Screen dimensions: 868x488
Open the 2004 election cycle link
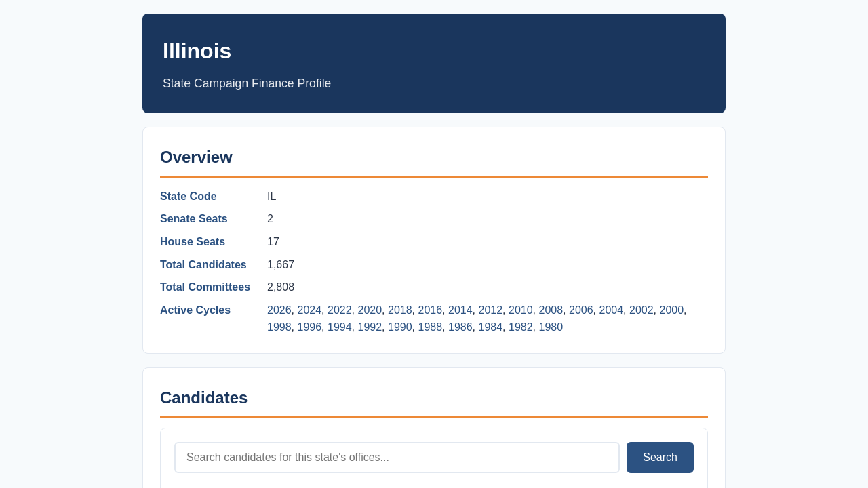click(x=611, y=310)
